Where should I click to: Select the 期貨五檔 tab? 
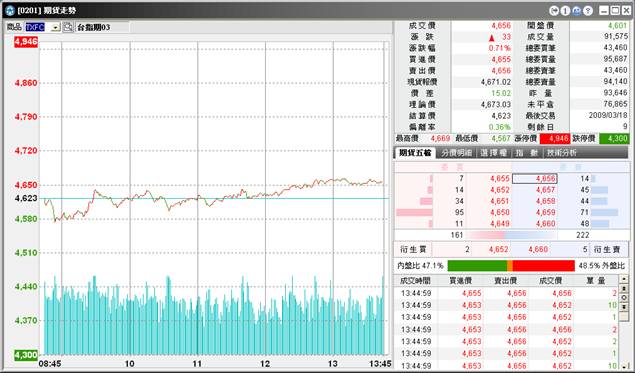click(415, 153)
